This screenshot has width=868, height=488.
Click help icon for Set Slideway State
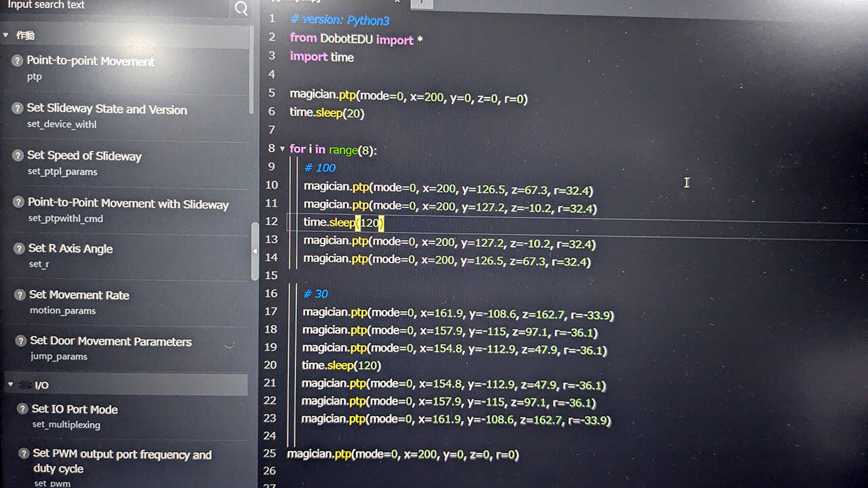pos(18,108)
